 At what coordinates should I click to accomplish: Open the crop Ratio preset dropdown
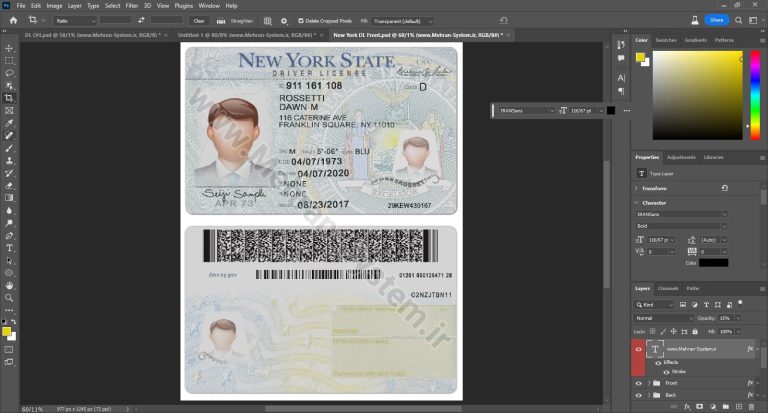click(x=75, y=21)
